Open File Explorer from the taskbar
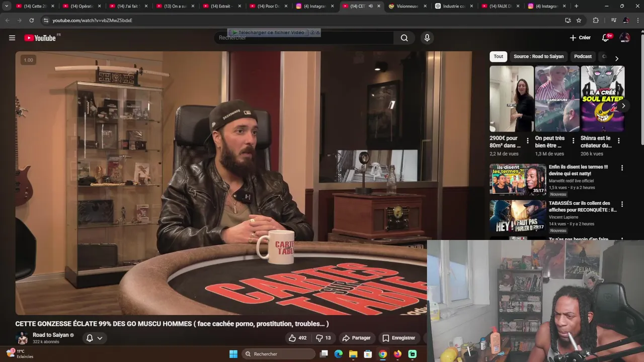Image resolution: width=644 pixels, height=362 pixels. click(353, 354)
